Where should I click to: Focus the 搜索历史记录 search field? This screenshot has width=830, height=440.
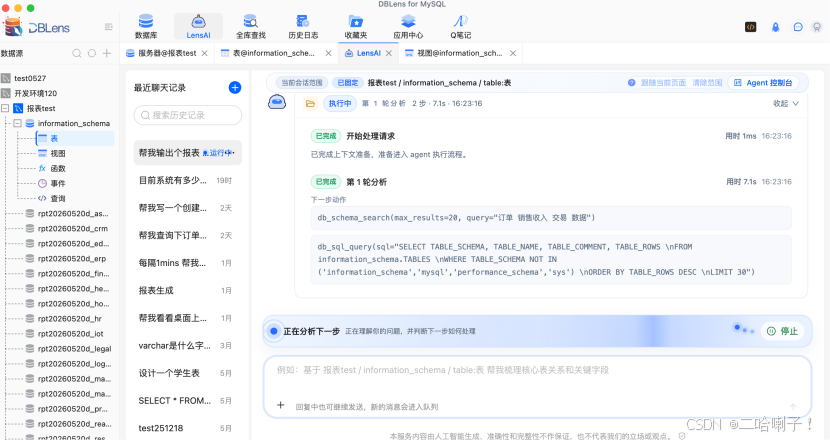point(188,115)
